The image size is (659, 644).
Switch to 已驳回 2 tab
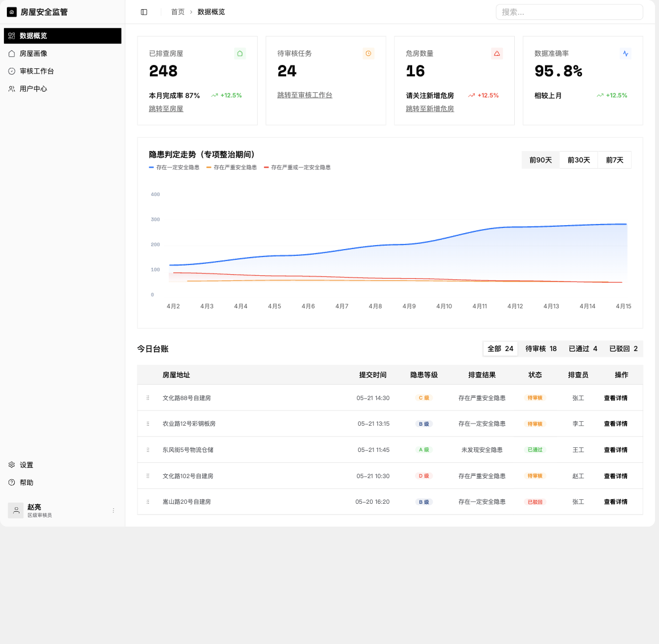coord(623,349)
